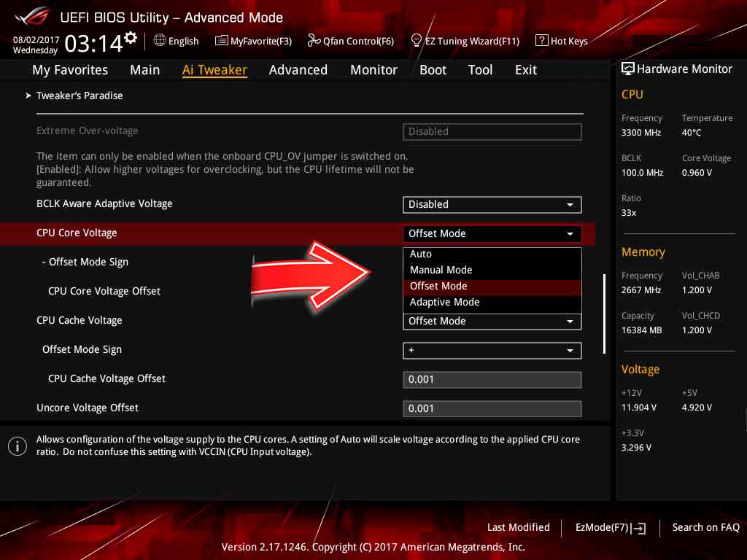Click the info icon beside the help text
The height and width of the screenshot is (560, 747).
[18, 446]
